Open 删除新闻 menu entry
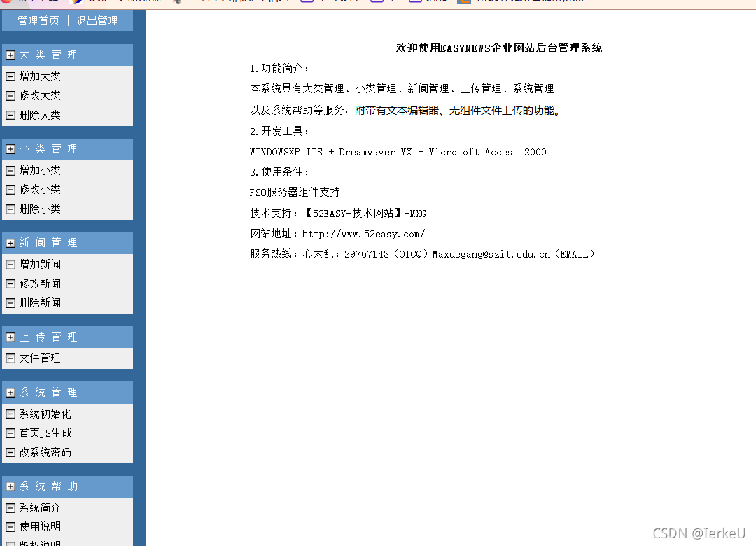 (x=40, y=303)
